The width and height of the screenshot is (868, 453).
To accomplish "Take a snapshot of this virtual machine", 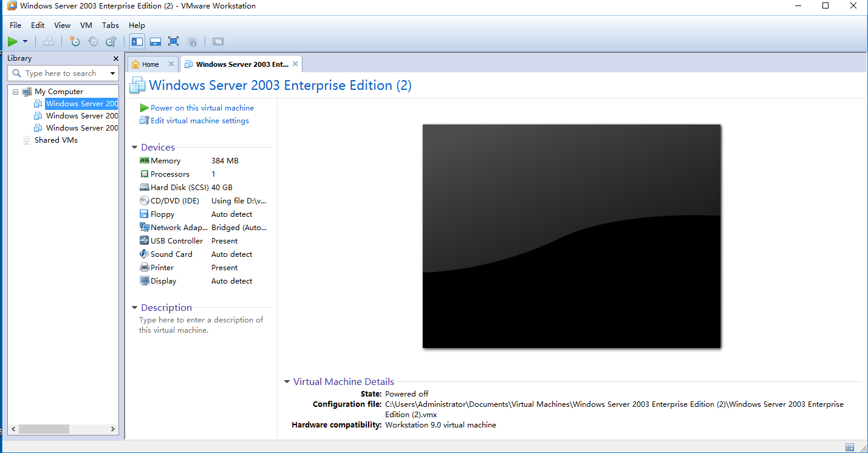I will coord(75,41).
